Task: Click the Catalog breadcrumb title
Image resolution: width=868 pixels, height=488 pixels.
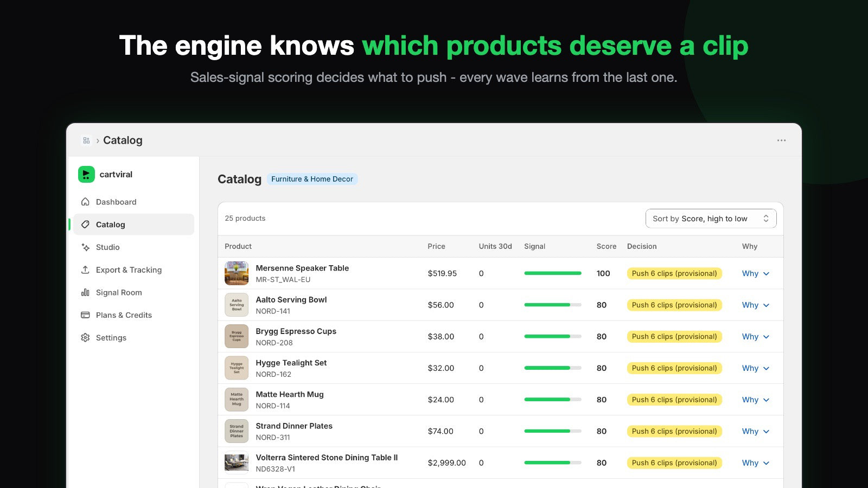Action: (x=123, y=140)
